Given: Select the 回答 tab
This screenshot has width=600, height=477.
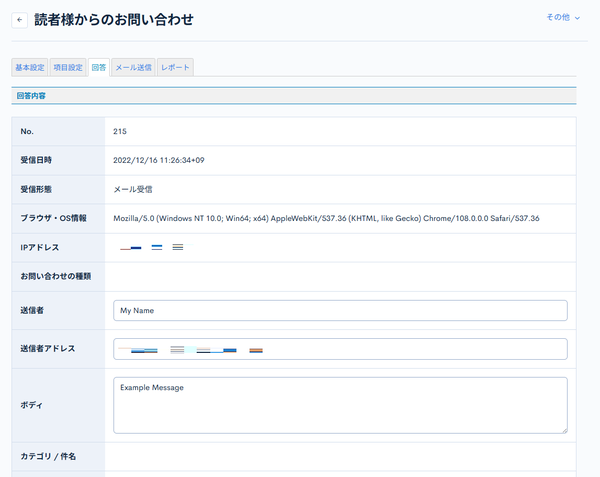Looking at the screenshot, I should point(99,67).
